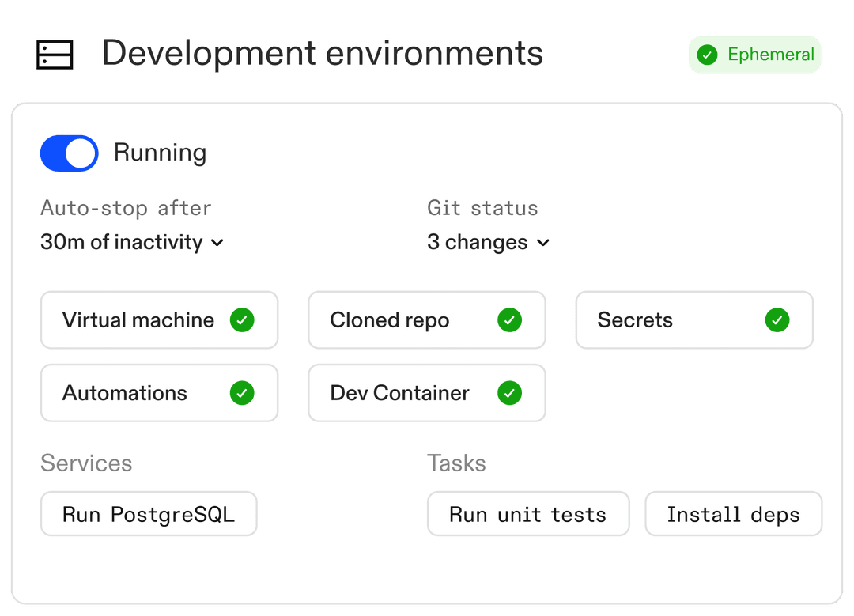Select the Virtual machine label
The height and width of the screenshot is (616, 854).
click(138, 320)
